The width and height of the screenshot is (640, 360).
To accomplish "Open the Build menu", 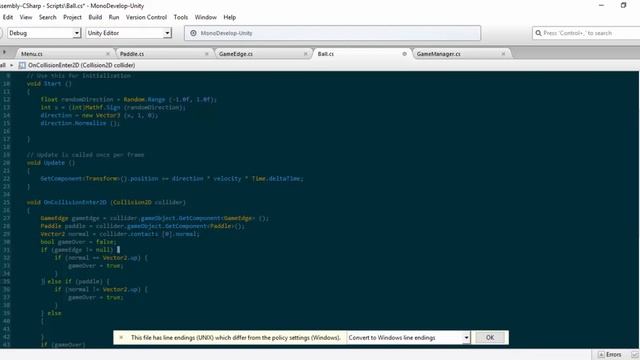I will [95, 17].
